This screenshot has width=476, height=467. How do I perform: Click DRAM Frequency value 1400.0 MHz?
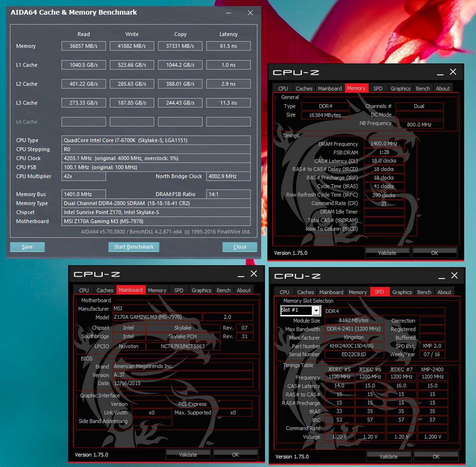[x=384, y=143]
